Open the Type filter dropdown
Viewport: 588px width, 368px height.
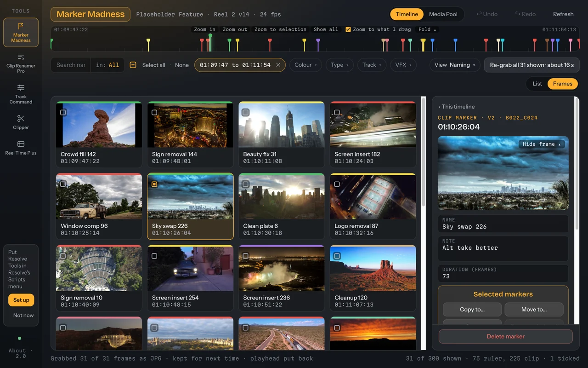(339, 65)
